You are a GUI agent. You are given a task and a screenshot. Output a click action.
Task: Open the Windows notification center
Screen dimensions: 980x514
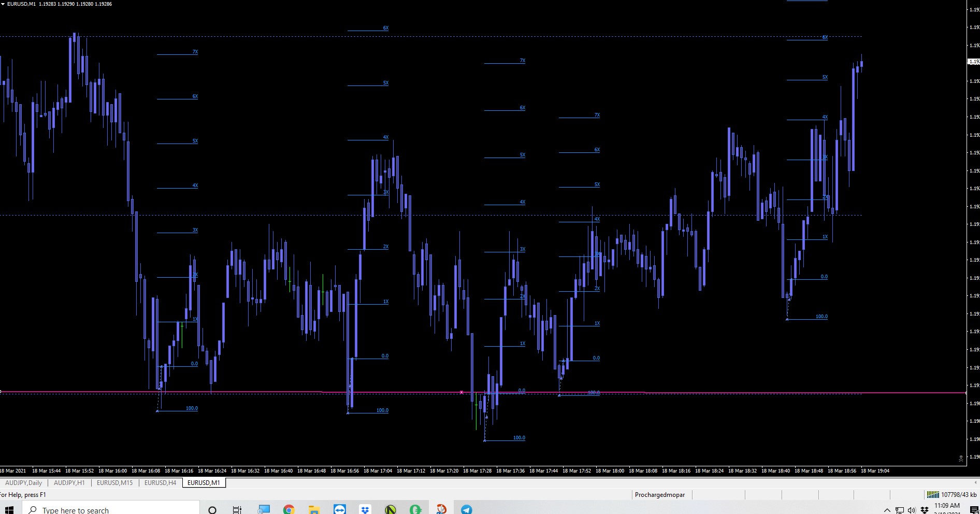click(974, 510)
